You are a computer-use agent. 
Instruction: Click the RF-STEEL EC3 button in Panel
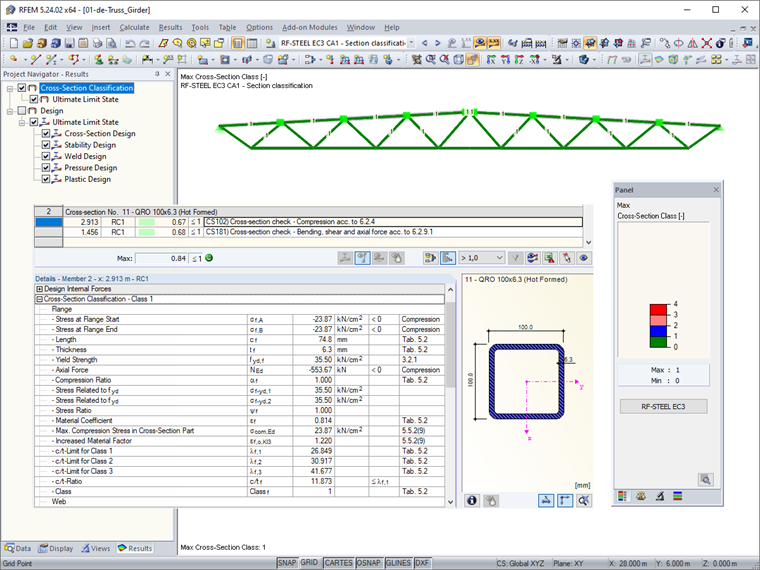[663, 406]
